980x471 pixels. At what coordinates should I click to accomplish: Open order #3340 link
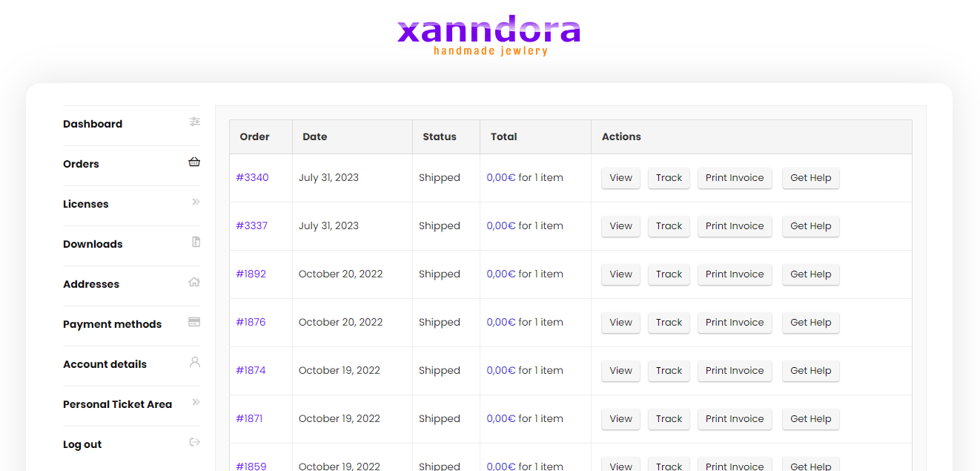252,178
